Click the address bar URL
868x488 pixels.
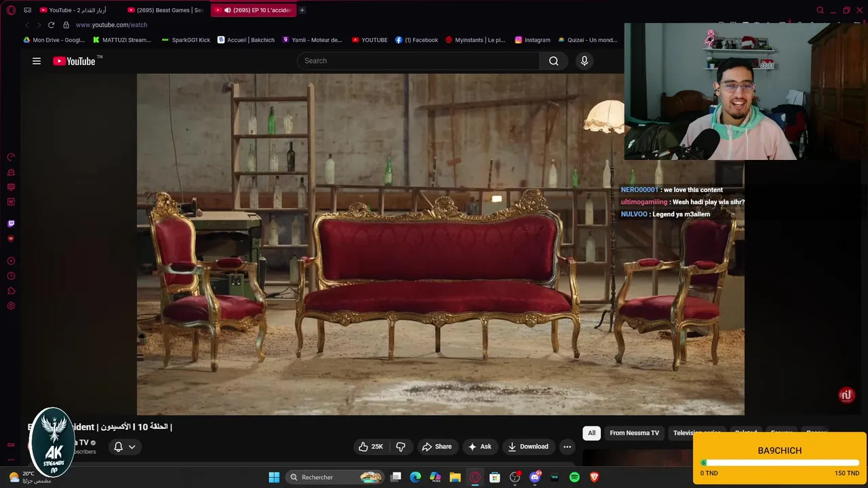point(111,25)
